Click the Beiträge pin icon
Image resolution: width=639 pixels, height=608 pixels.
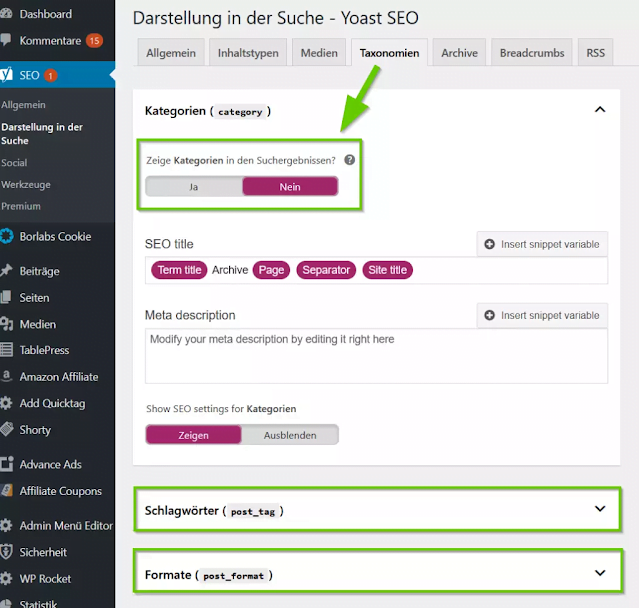point(7,271)
